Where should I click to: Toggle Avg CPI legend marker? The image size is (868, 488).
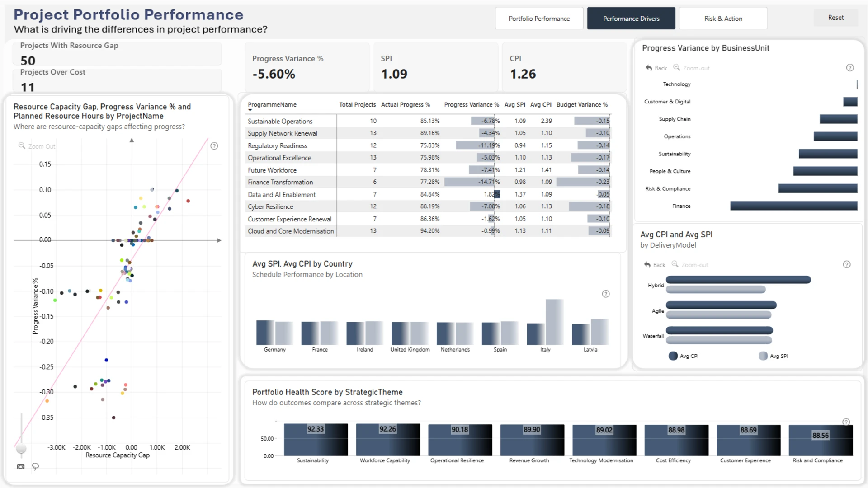(x=673, y=356)
